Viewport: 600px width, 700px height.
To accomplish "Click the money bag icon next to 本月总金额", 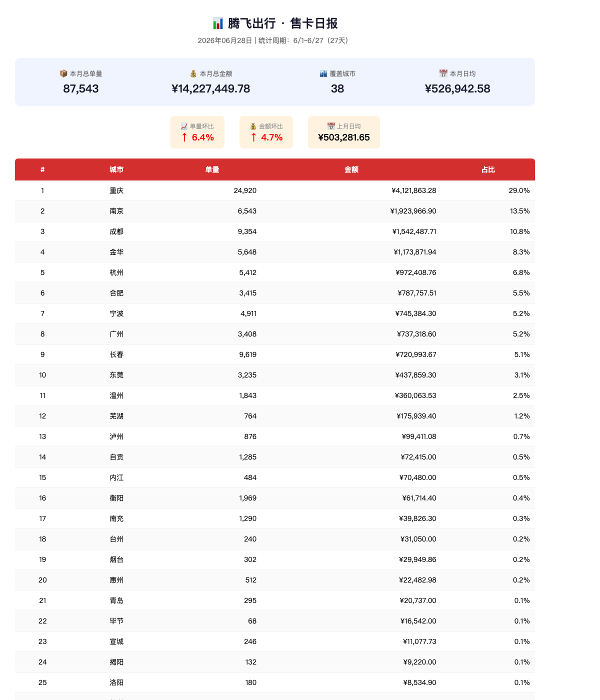I will [x=193, y=73].
